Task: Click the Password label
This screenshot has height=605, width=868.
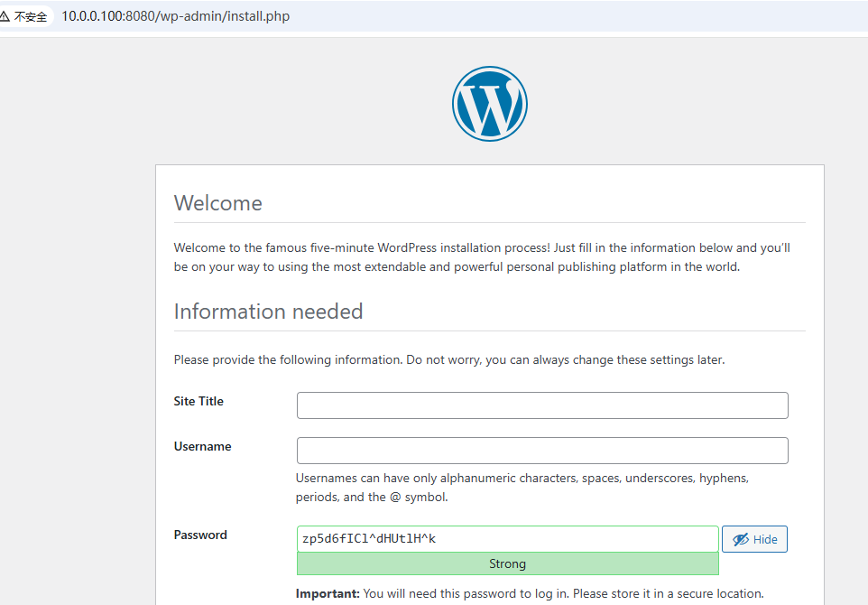Action: tap(200, 535)
